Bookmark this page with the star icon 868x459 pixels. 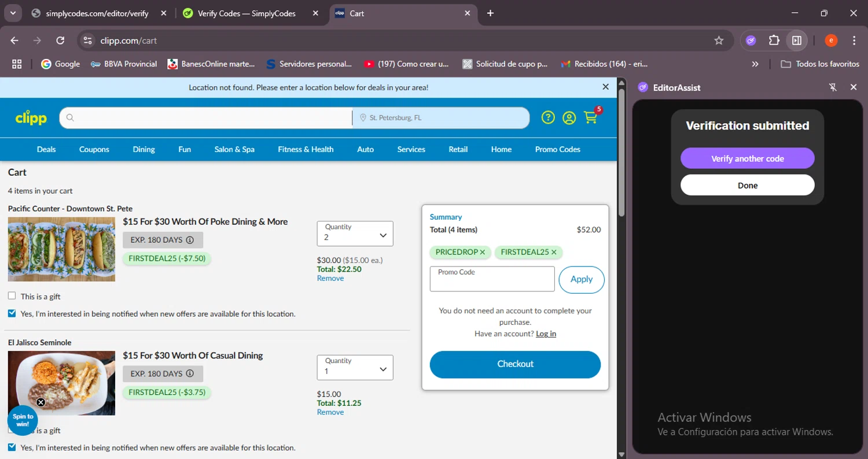[x=719, y=40]
